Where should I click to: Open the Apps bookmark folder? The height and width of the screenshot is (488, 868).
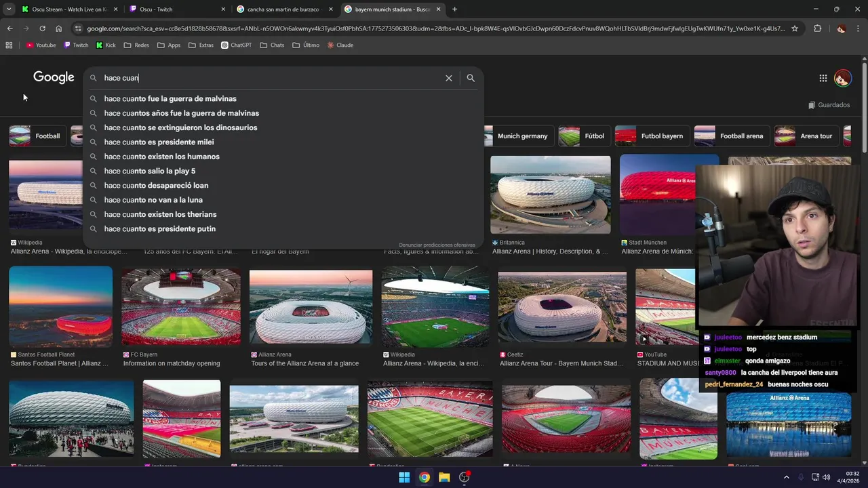[168, 45]
